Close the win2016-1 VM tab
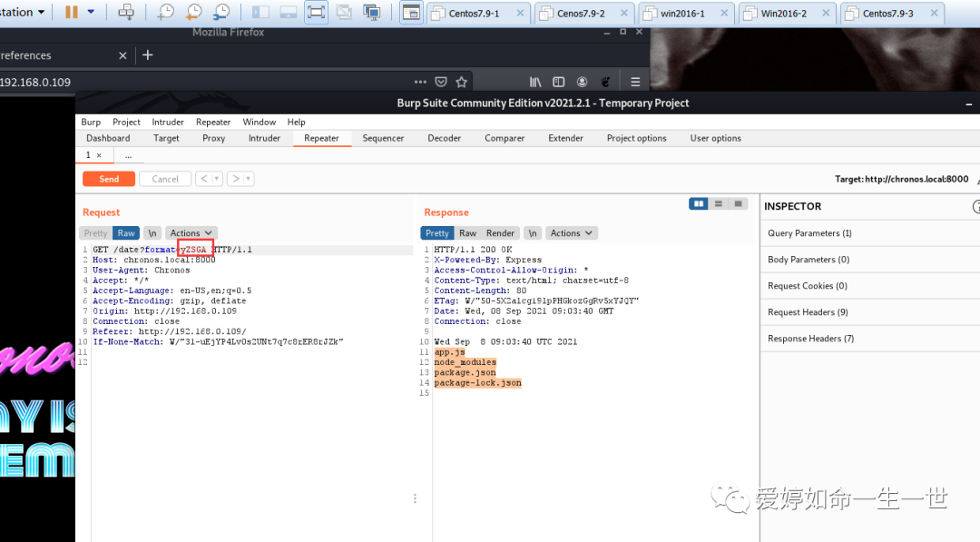The width and height of the screenshot is (980, 542). 724,13
